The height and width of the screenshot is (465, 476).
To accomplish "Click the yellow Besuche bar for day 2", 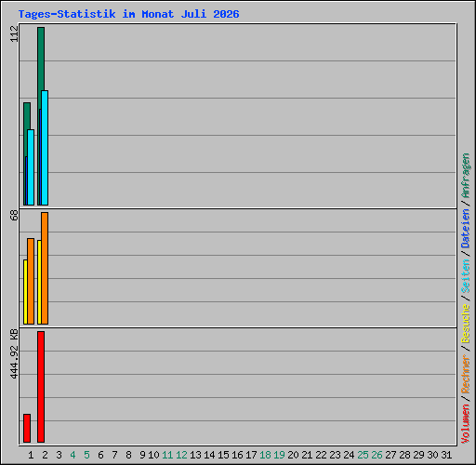I will (39, 282).
